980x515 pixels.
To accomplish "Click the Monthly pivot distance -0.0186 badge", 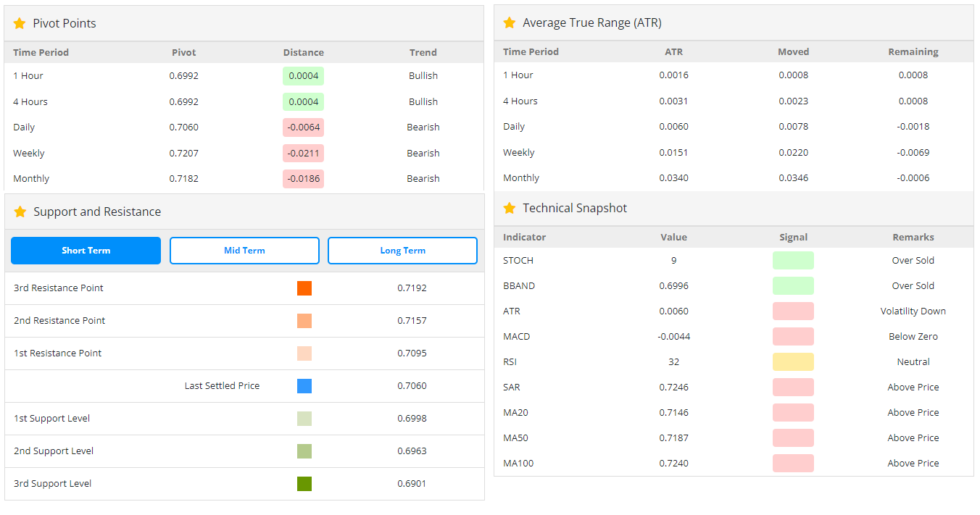I will (x=303, y=179).
